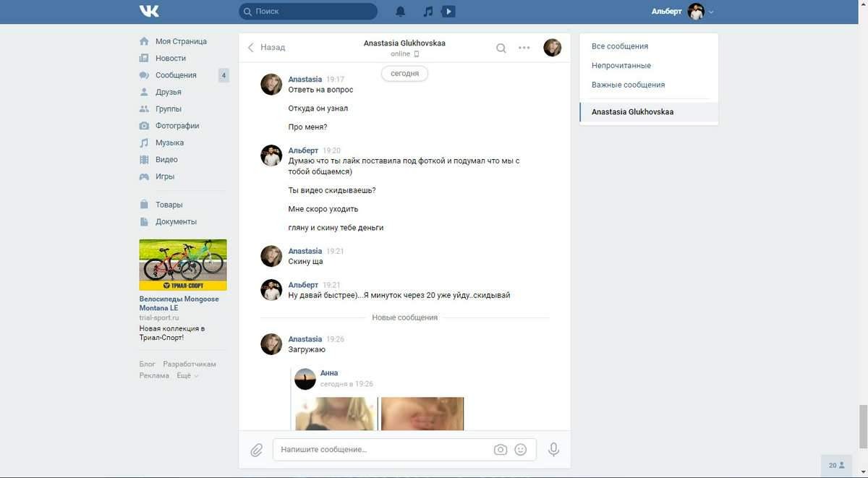868x478 pixels.
Task: Select the Важные сообщения filter
Action: [628, 85]
